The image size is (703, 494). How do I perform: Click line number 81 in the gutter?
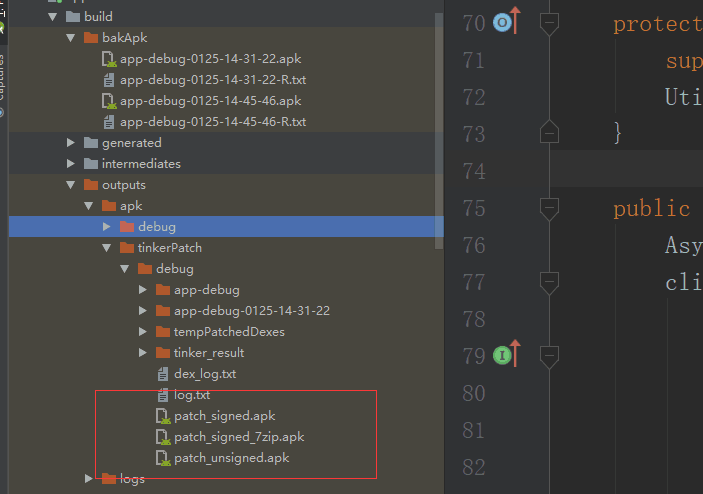coord(474,431)
